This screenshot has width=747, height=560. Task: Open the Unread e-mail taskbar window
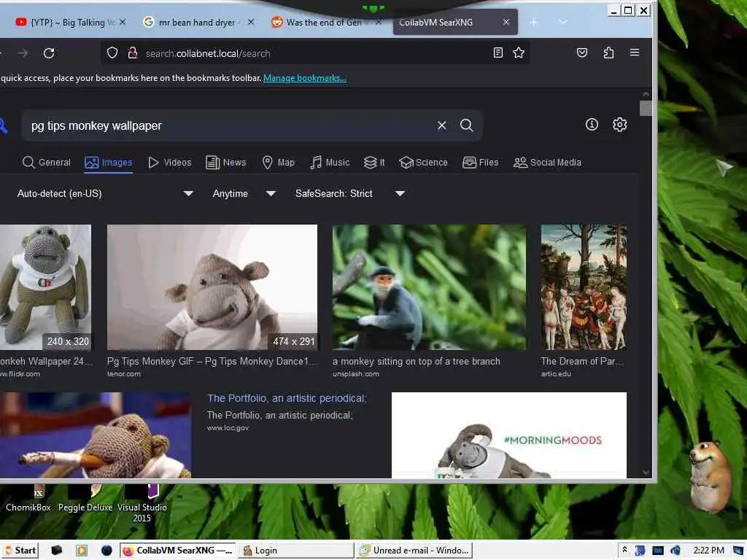[414, 551]
